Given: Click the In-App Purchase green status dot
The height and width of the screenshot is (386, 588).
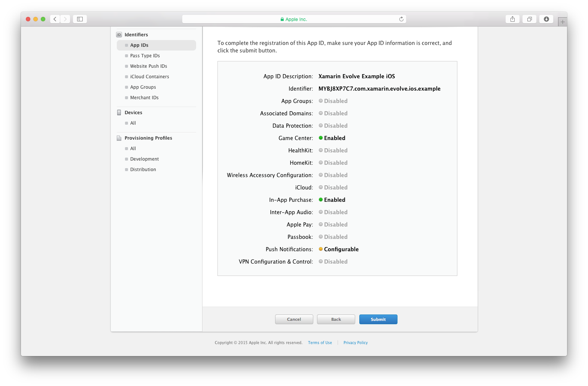Looking at the screenshot, I should point(321,200).
